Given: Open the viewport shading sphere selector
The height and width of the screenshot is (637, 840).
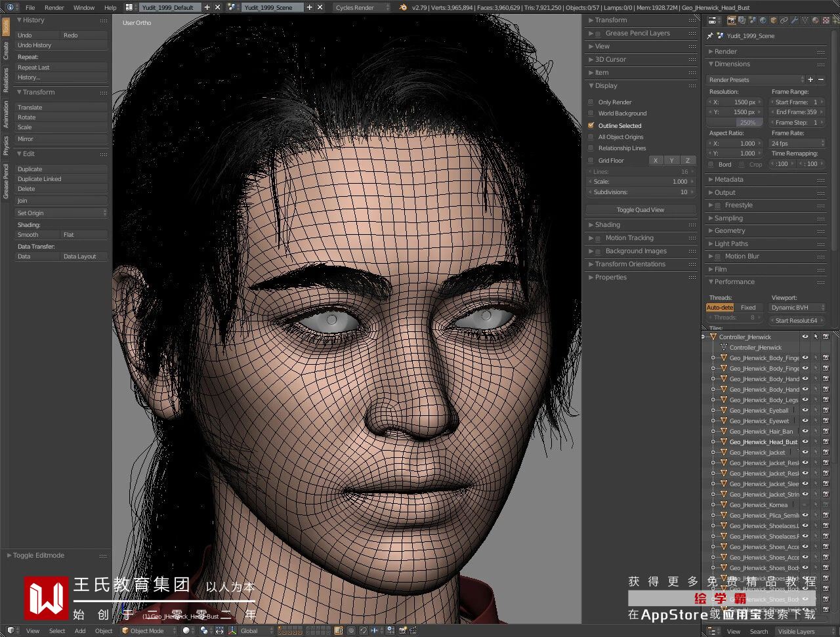Looking at the screenshot, I should click(x=188, y=631).
